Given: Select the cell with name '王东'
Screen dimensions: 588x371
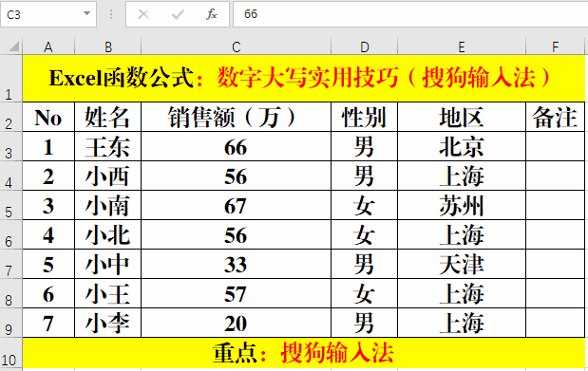Looking at the screenshot, I should click(107, 146).
